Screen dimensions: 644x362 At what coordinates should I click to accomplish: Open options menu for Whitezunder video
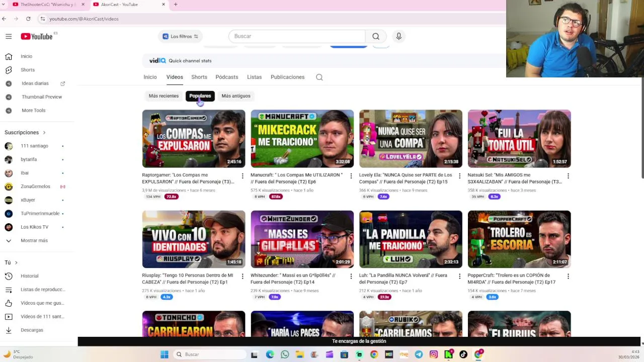tap(351, 277)
